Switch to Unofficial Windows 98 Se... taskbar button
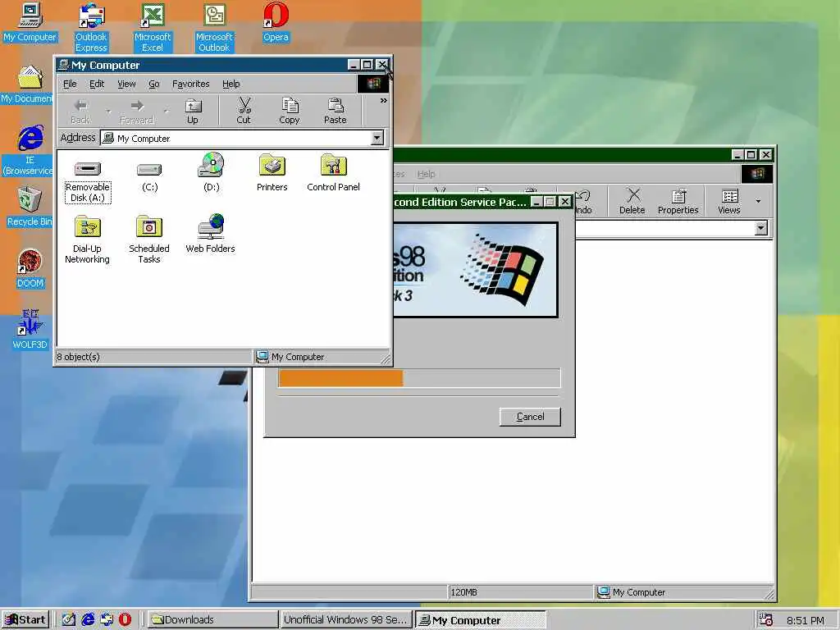This screenshot has height=630, width=840. pyautogui.click(x=346, y=620)
